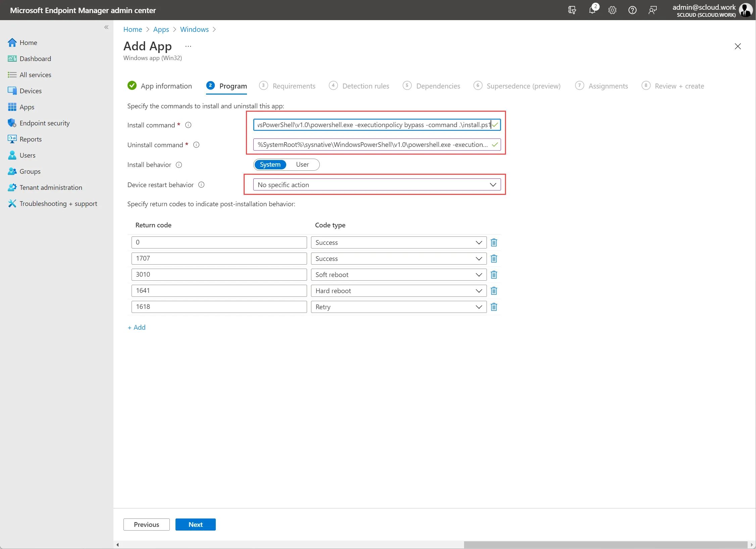Open the notifications bell icon

tap(592, 10)
